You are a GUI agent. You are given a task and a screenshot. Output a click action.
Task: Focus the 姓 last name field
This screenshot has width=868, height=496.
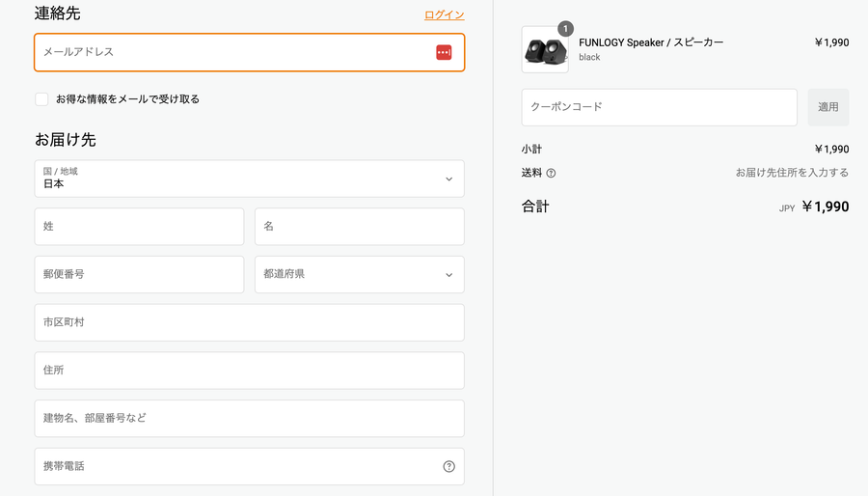[x=139, y=227]
